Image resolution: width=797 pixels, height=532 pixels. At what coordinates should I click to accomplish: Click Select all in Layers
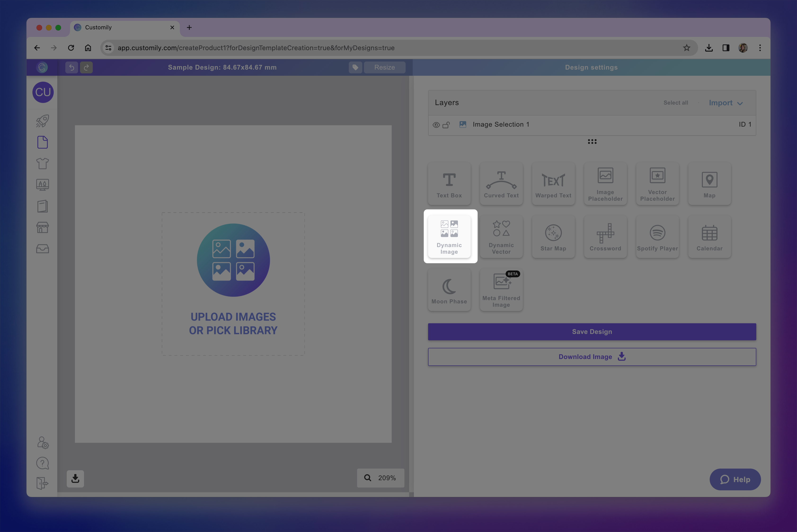point(676,103)
